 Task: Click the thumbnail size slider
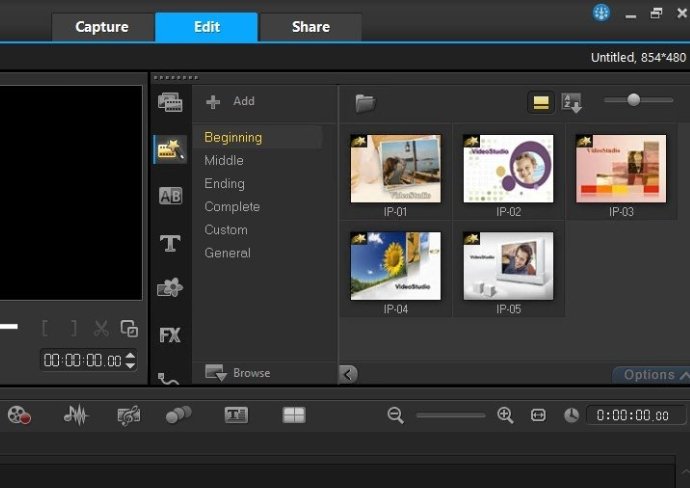click(634, 100)
